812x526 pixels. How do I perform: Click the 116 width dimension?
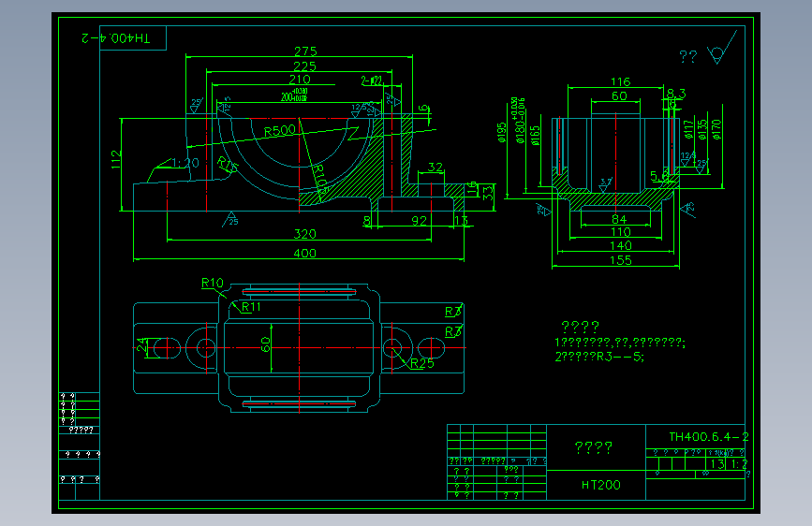click(620, 81)
